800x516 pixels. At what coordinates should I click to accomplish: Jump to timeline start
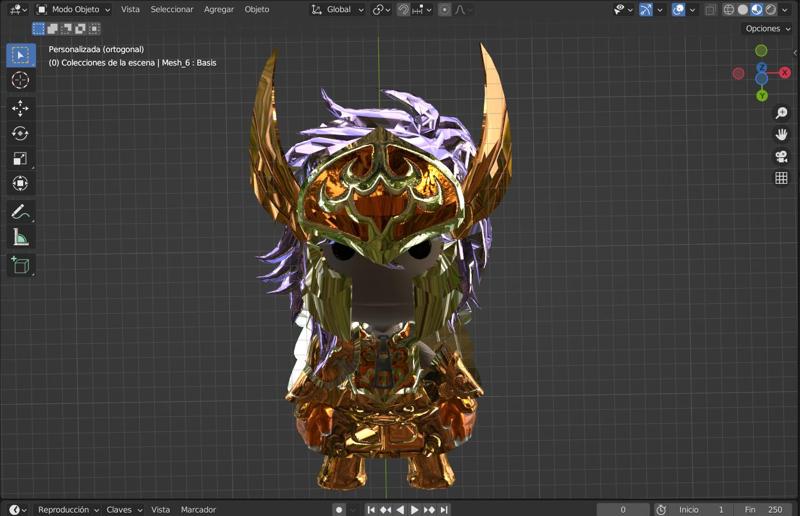pos(371,509)
